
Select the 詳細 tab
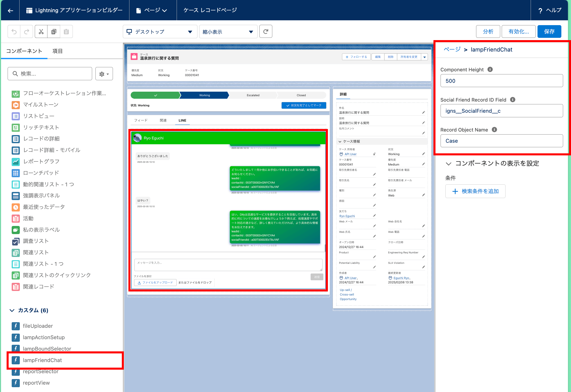click(343, 94)
